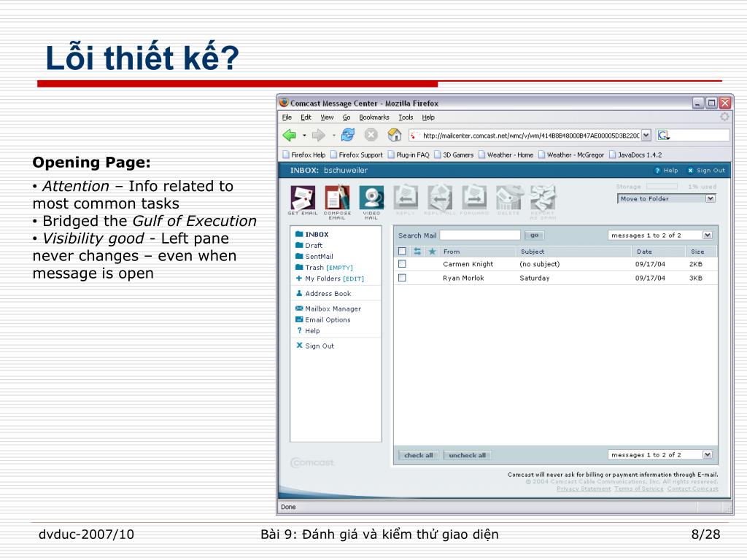Open the (no subject) message
Screen dimensions: 747x560
coord(539,264)
